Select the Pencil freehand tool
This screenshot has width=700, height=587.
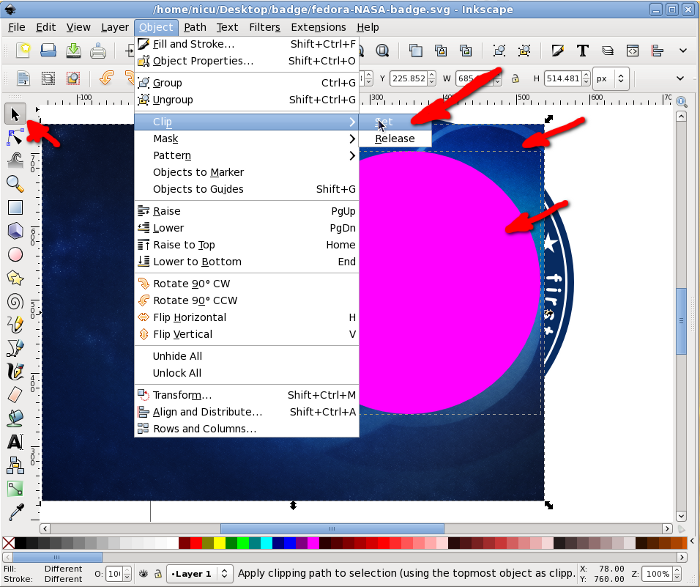15,325
